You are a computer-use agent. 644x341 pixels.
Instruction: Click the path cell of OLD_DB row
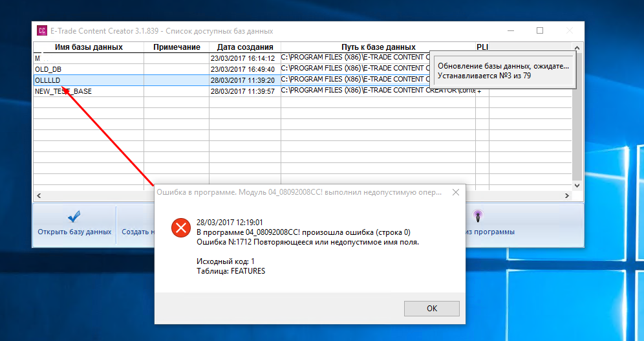point(356,68)
